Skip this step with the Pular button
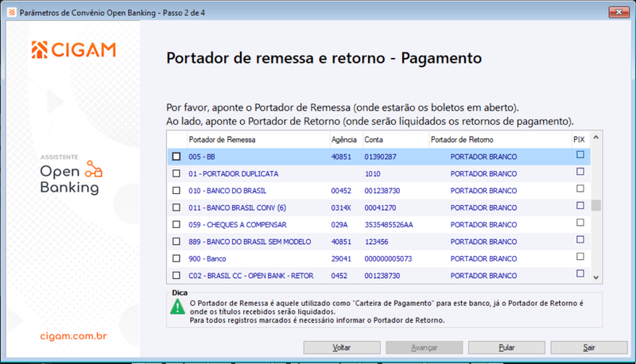 click(x=506, y=347)
